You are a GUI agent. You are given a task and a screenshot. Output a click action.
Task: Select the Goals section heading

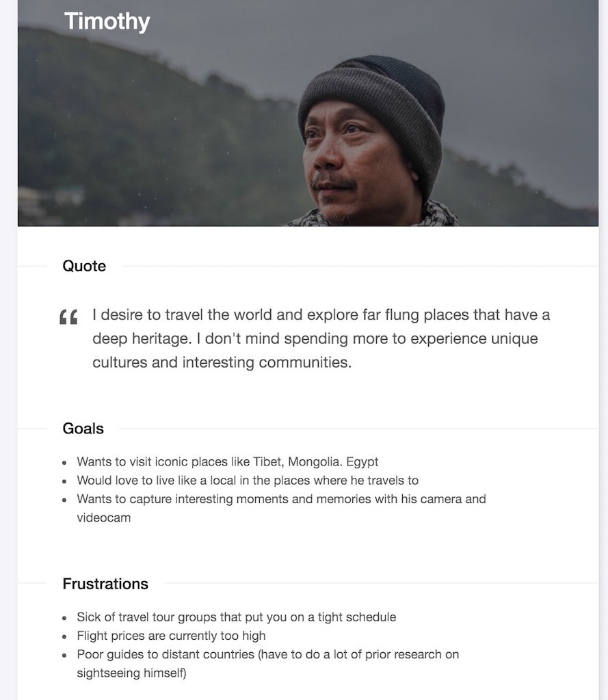83,429
